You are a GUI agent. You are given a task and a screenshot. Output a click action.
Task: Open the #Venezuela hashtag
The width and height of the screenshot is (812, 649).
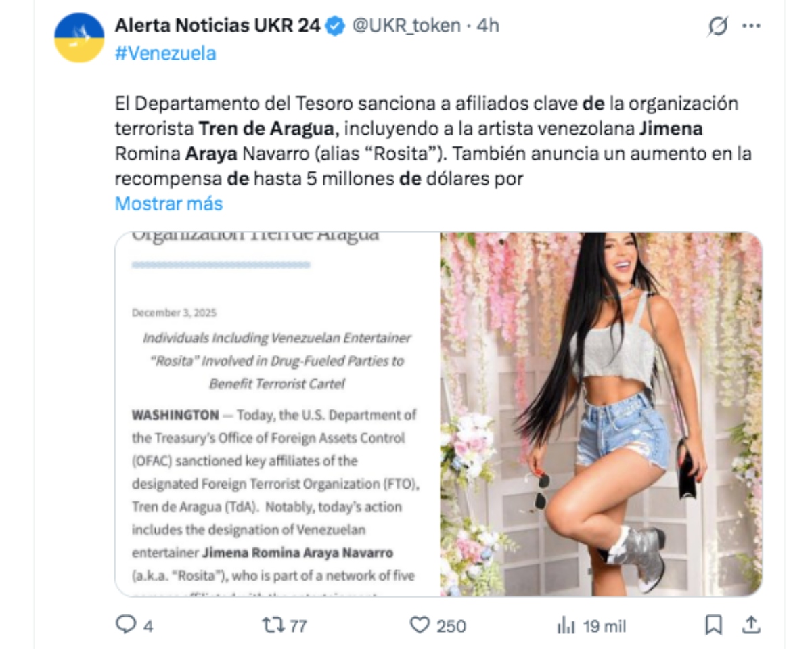click(165, 53)
